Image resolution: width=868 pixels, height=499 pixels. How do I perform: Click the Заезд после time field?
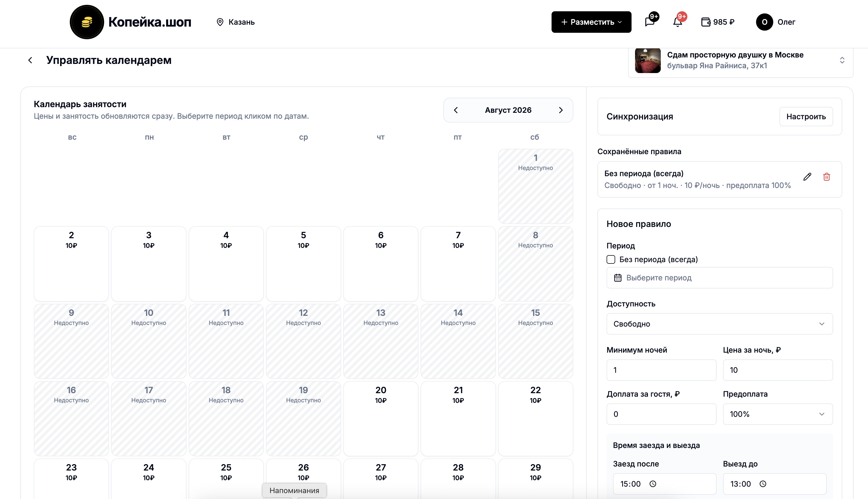[664, 484]
